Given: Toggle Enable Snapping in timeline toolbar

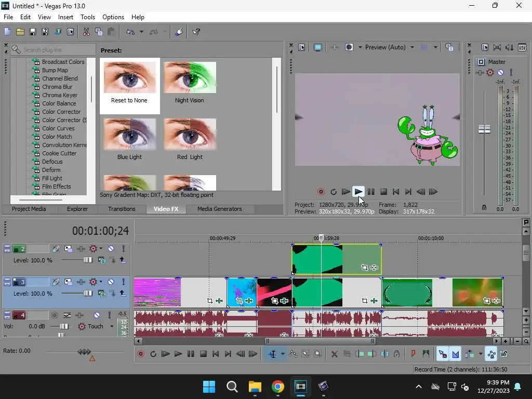Looking at the screenshot, I should tap(443, 354).
